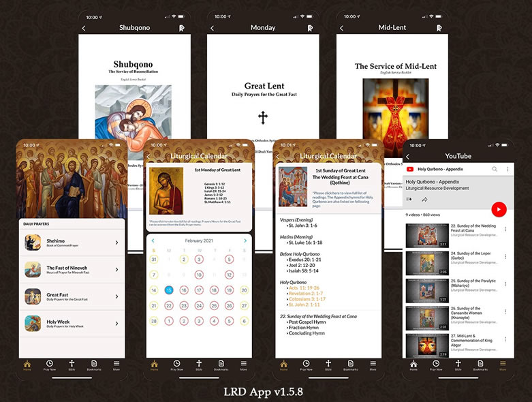
Task: Tap More icon in Wedding Feast calendar screen
Action: click(x=373, y=365)
